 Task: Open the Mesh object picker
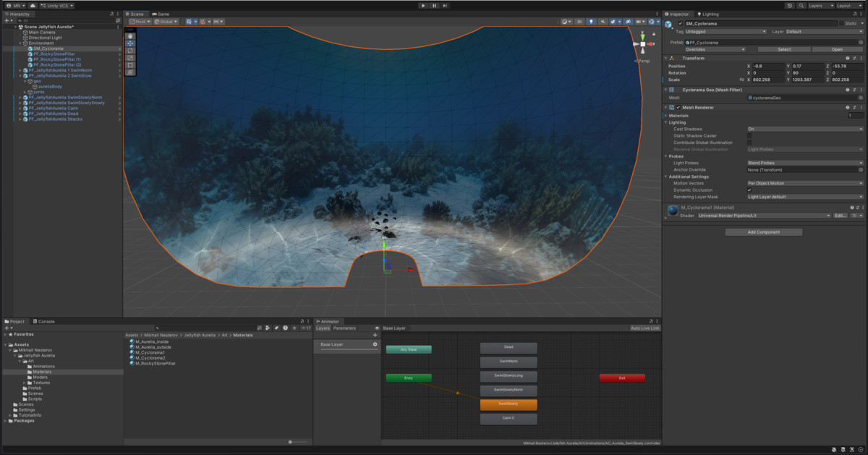(x=861, y=97)
